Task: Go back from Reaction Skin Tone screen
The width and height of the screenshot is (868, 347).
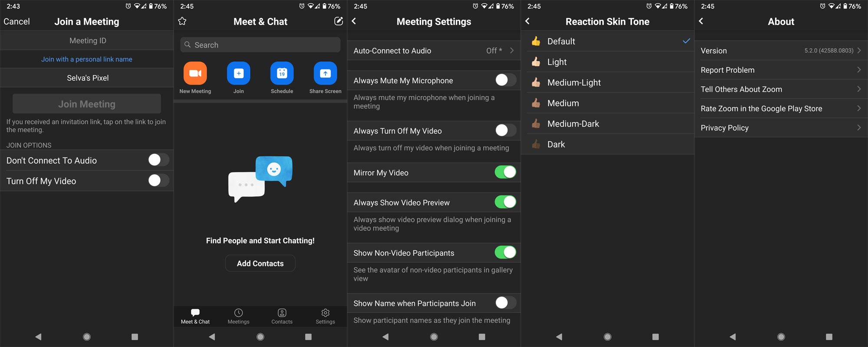Action: point(528,21)
